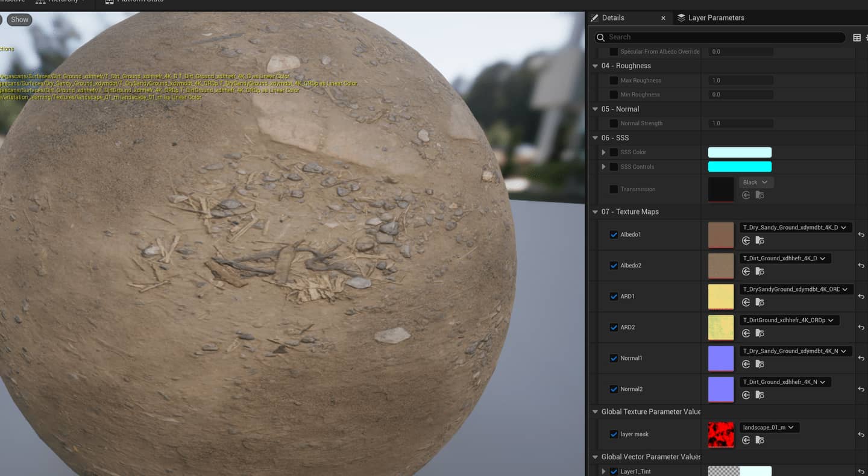Screen dimensions: 868x476
Task: Focus the Details search field
Action: (720, 37)
